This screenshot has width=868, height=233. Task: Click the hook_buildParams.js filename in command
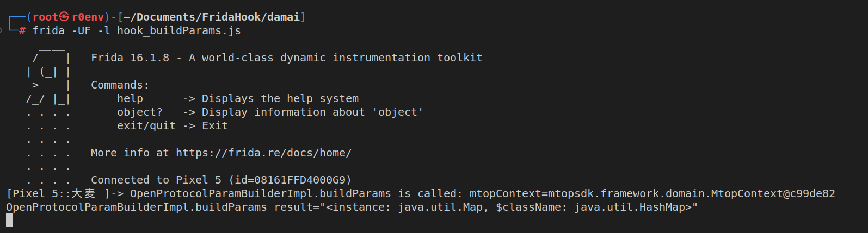(178, 30)
